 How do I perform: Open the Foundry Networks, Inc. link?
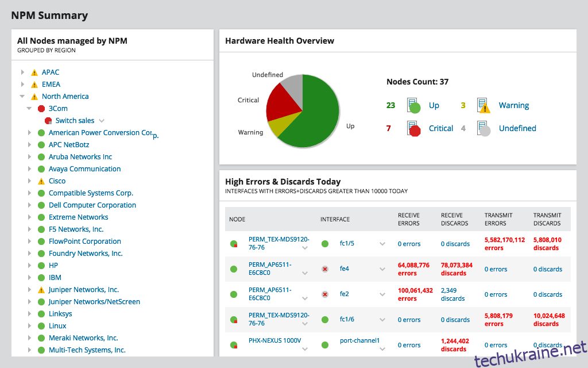point(86,254)
